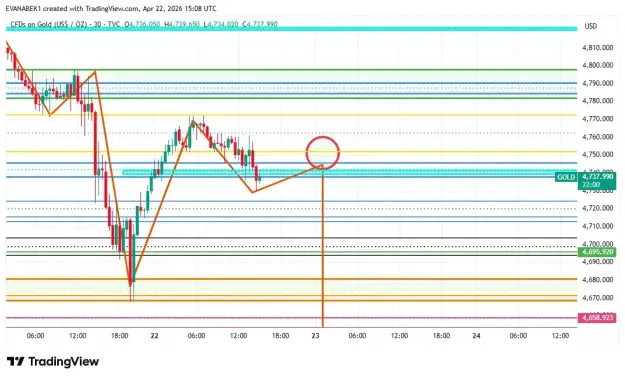The image size is (625, 379).
Task: Select the magenta horizontal line at bottom
Action: (x=291, y=318)
